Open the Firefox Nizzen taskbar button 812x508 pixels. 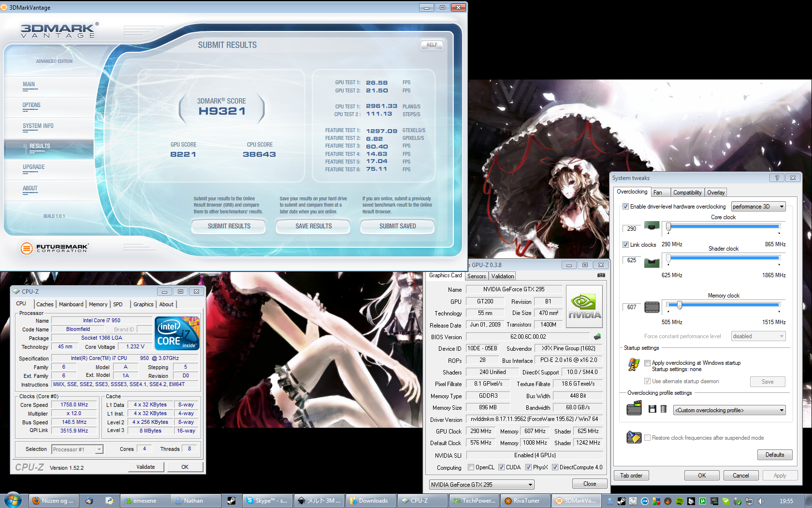click(x=53, y=501)
